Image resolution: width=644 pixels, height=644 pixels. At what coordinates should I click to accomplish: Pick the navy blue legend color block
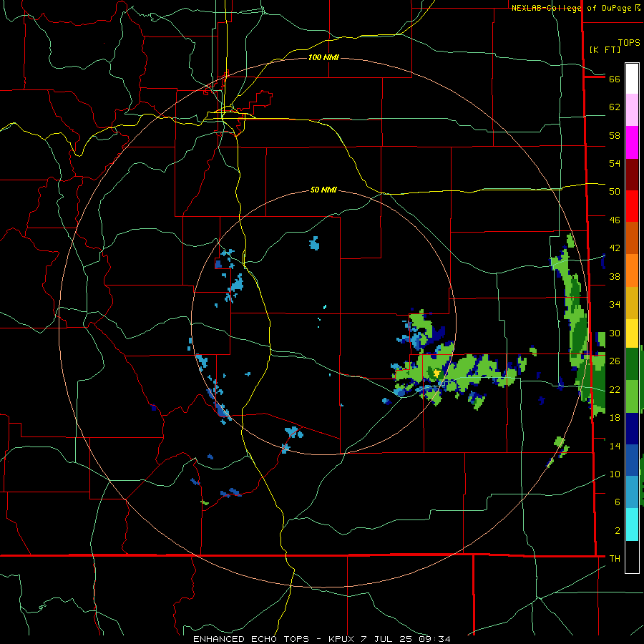(x=632, y=429)
